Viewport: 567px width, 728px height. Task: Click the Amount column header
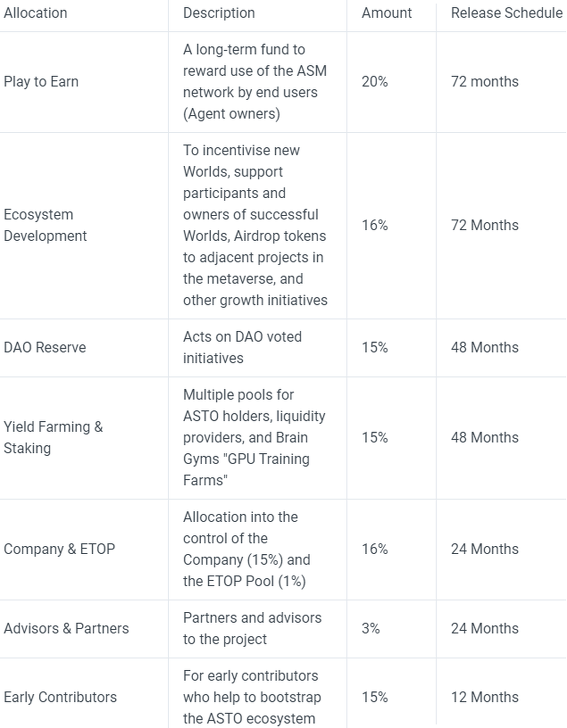[387, 13]
